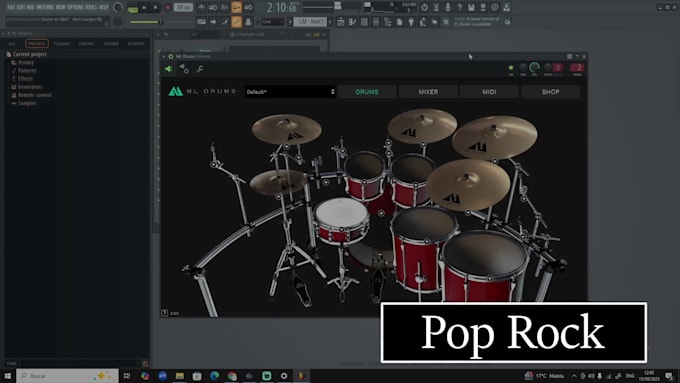Image resolution: width=680 pixels, height=383 pixels.
Task: Expand Remote control in browser tree
Action: coord(31,95)
